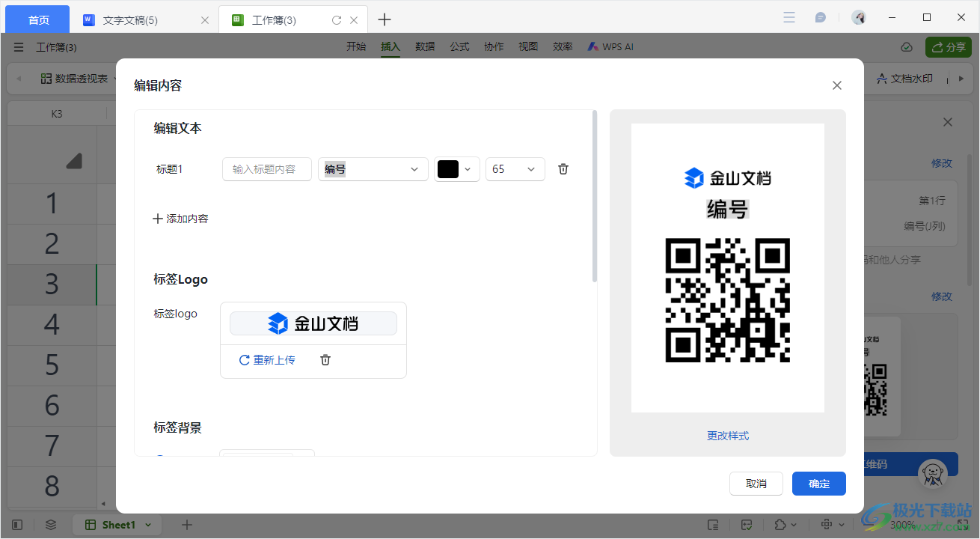This screenshot has height=539, width=980.
Task: Click the list icon in title bar
Action: pyautogui.click(x=789, y=17)
